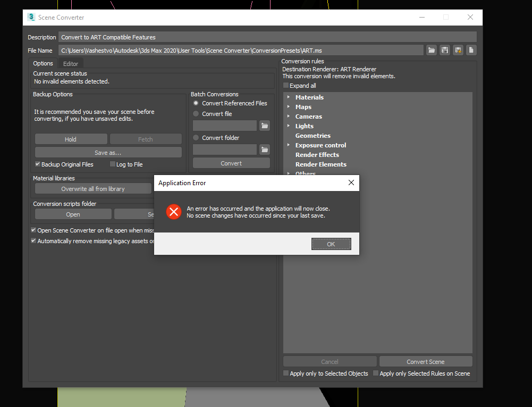
Task: Click the Scene Converter title bar app icon
Action: (31, 18)
